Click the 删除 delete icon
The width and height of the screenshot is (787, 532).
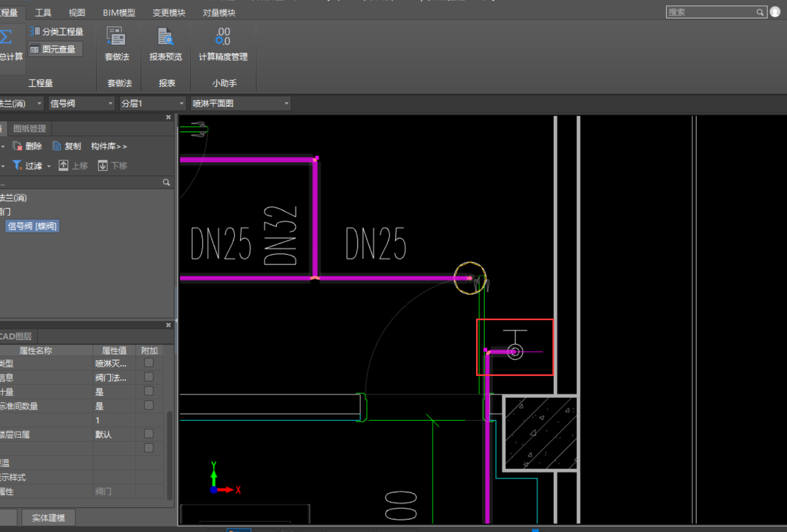click(x=18, y=146)
